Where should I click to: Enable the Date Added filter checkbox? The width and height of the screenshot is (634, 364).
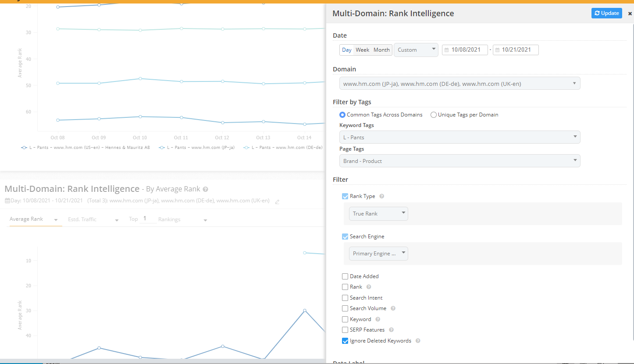click(345, 276)
